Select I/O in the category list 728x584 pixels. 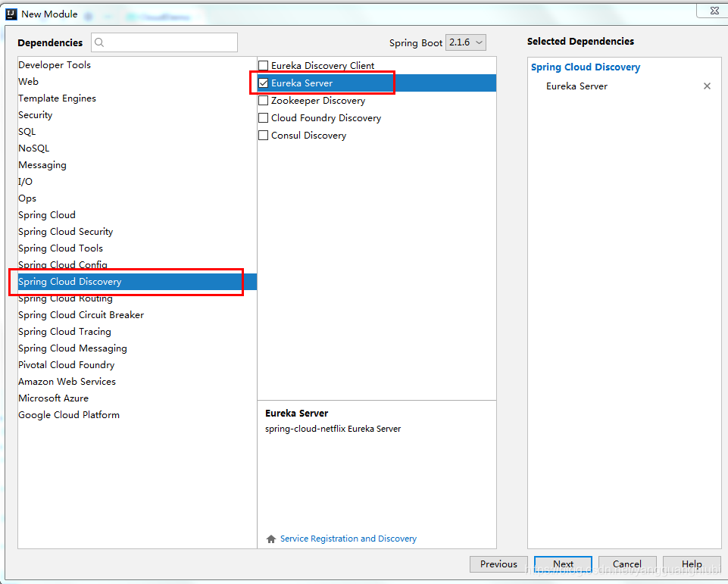tap(137, 182)
